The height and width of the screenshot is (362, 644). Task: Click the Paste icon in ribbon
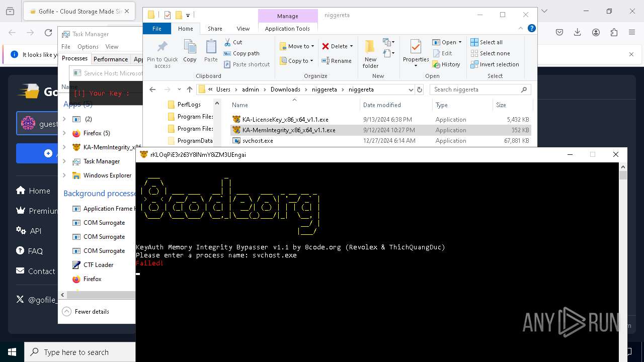point(211,46)
